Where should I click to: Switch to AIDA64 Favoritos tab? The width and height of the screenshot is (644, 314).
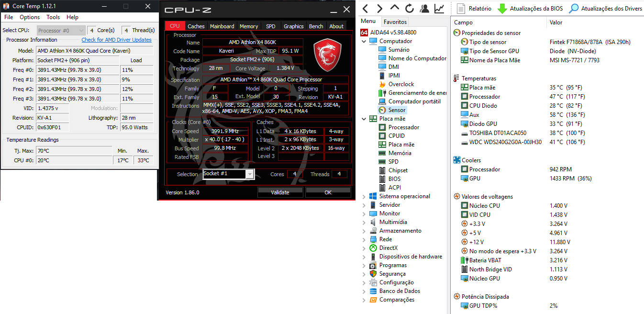(x=395, y=22)
